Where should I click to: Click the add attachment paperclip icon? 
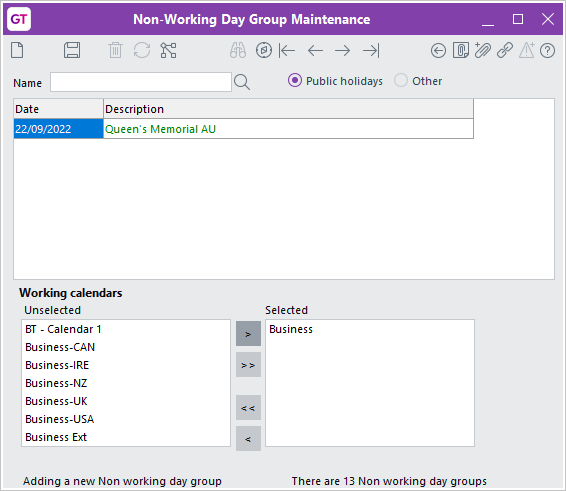pyautogui.click(x=483, y=50)
